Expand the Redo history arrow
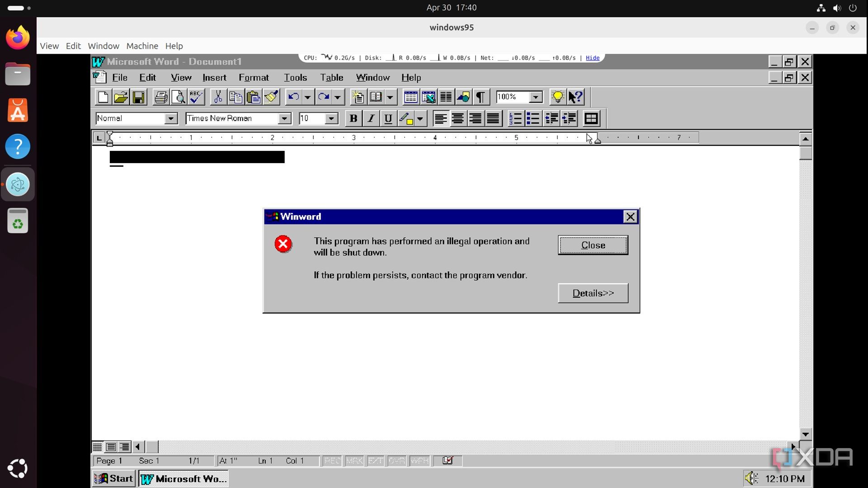The height and width of the screenshot is (488, 868). [x=337, y=97]
